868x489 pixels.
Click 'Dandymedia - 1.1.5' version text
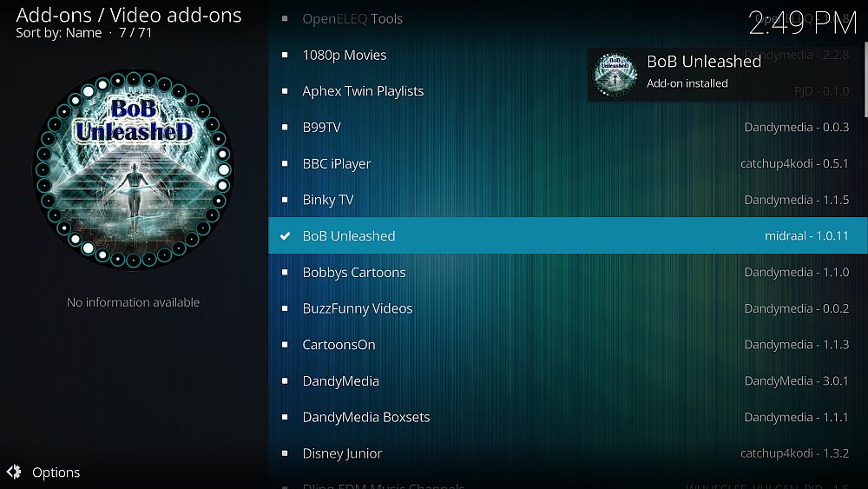pyautogui.click(x=797, y=200)
